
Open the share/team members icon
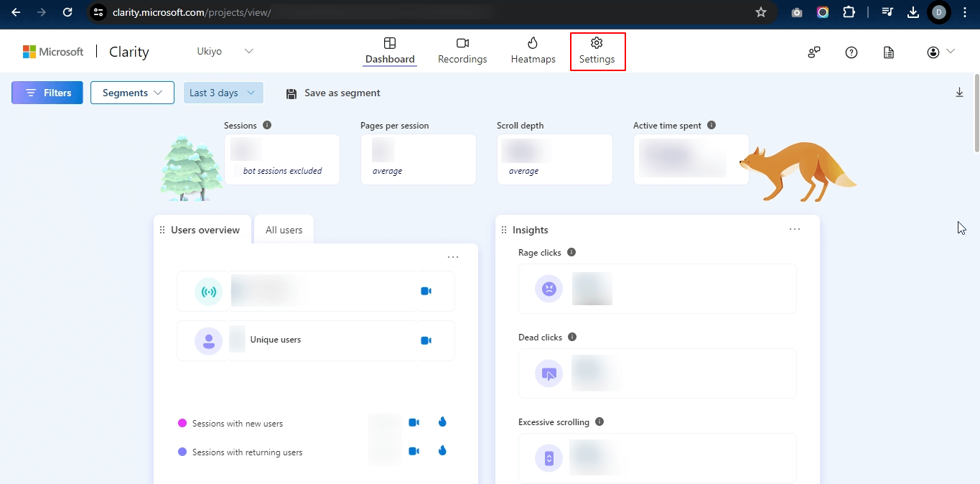click(814, 52)
